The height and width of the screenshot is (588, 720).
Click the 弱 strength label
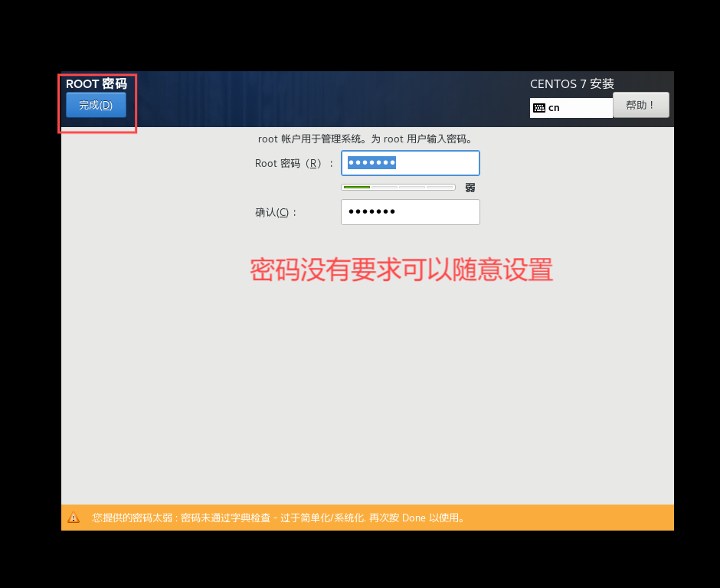[x=470, y=188]
